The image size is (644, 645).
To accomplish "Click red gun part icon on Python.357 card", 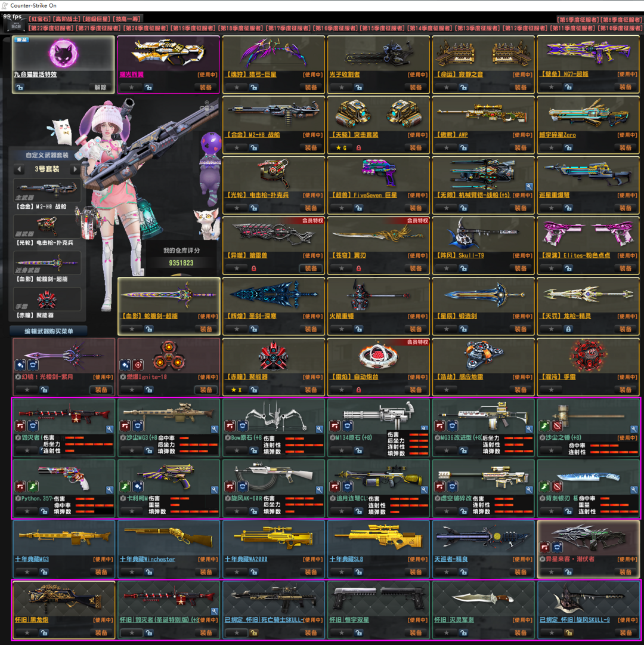I will 20,487.
